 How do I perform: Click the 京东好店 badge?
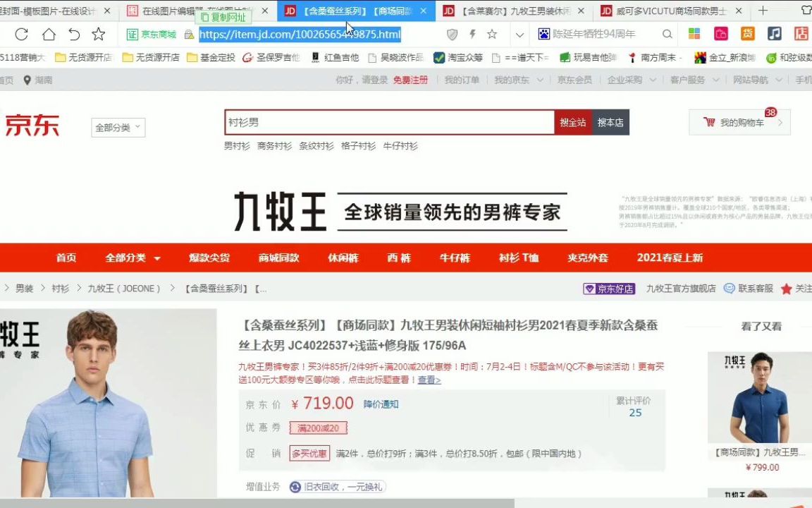coord(608,289)
